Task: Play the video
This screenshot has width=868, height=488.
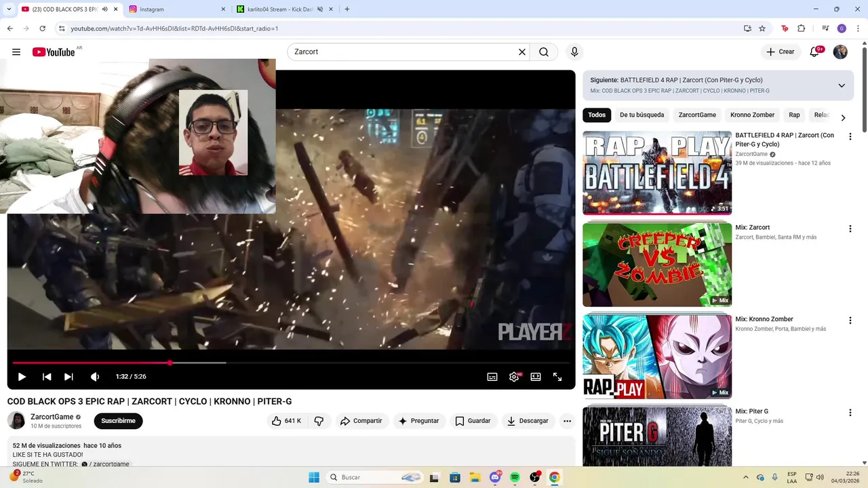Action: pyautogui.click(x=22, y=377)
